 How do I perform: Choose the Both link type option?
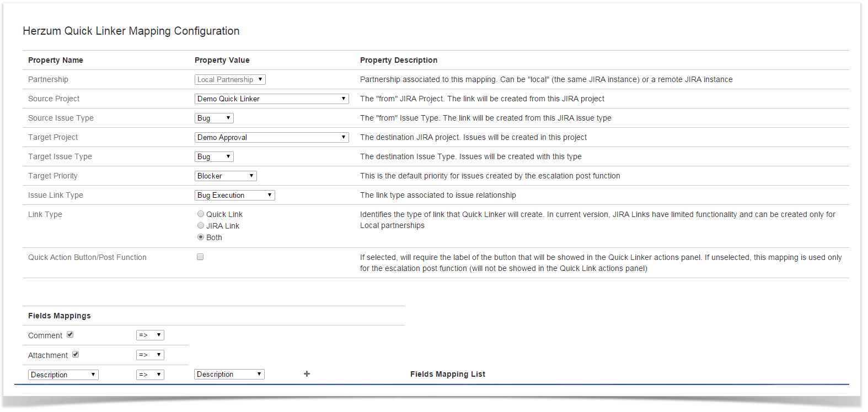[201, 237]
